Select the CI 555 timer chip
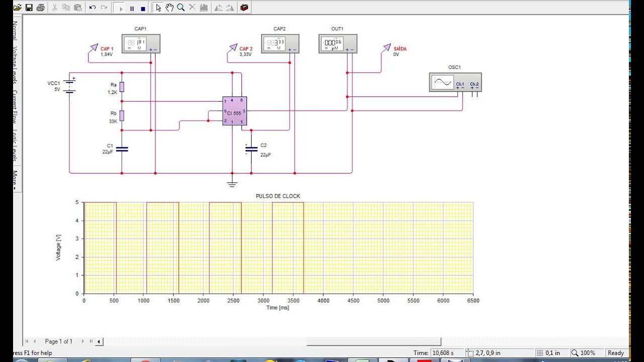Image resolution: width=644 pixels, height=362 pixels. [x=234, y=111]
